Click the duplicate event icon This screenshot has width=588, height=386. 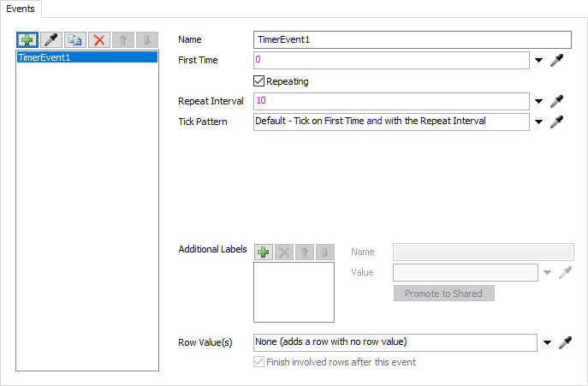75,40
